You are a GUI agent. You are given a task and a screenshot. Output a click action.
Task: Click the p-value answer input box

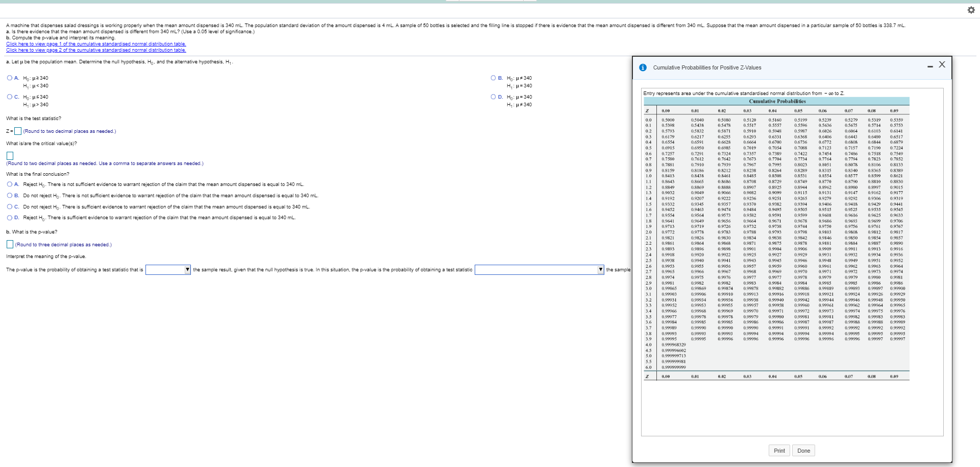pos(10,245)
